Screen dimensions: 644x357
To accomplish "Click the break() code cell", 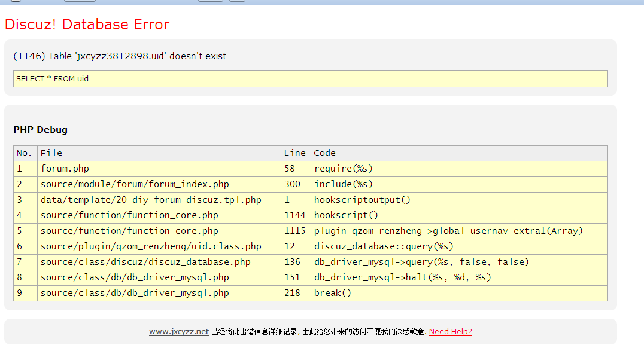I will point(459,294).
